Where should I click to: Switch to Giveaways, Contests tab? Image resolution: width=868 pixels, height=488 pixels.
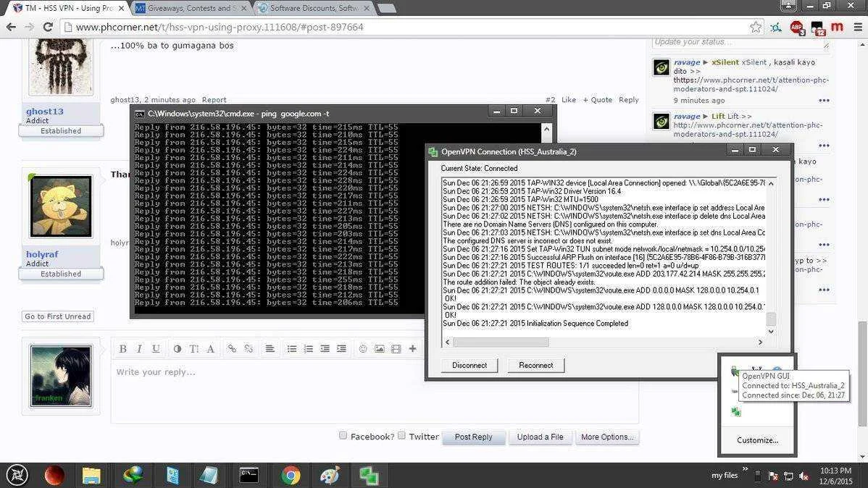[191, 8]
